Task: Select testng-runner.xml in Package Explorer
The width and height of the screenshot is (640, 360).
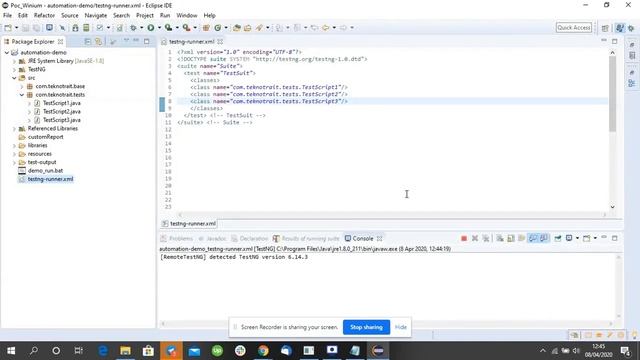Action: pyautogui.click(x=50, y=179)
